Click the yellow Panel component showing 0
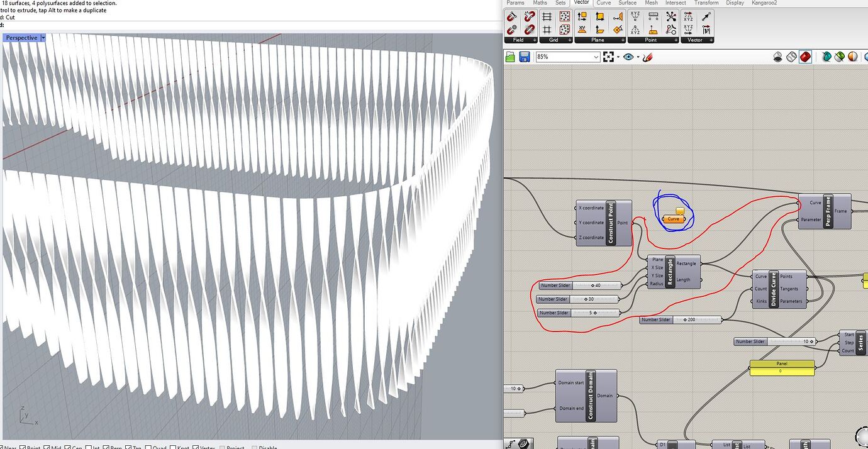This screenshot has width=868, height=449. pos(781,366)
